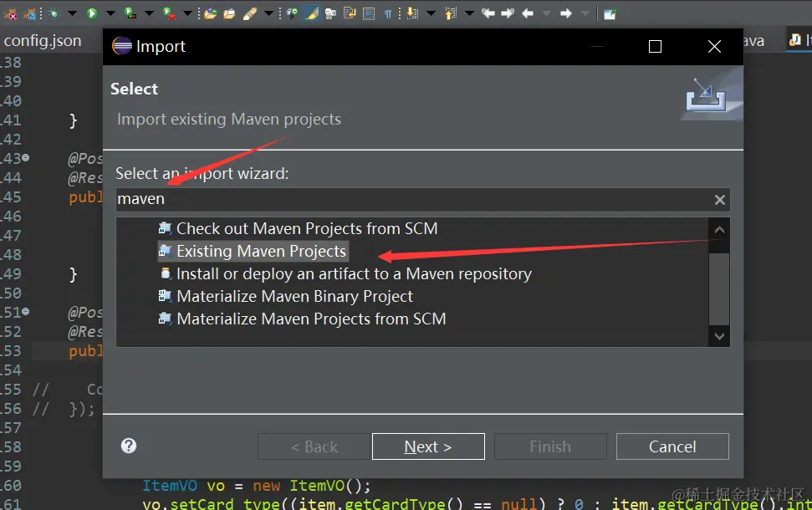Open the Back history dropdown arrow

[546, 13]
